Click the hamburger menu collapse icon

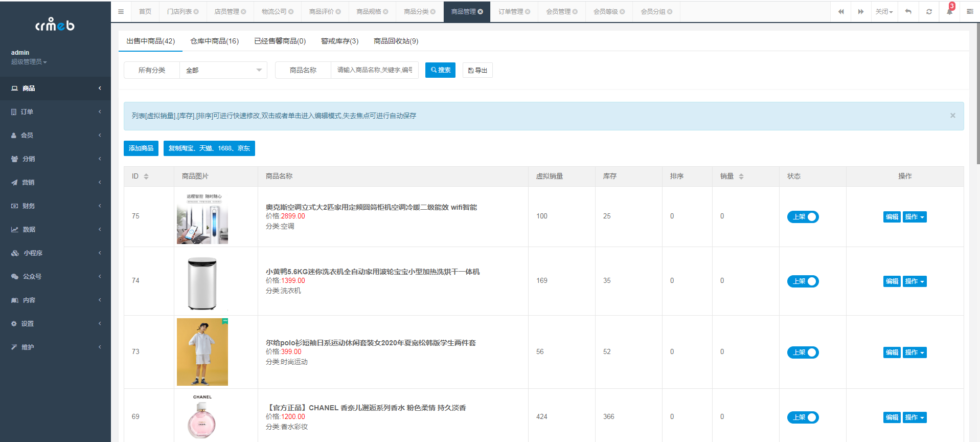click(x=121, y=12)
